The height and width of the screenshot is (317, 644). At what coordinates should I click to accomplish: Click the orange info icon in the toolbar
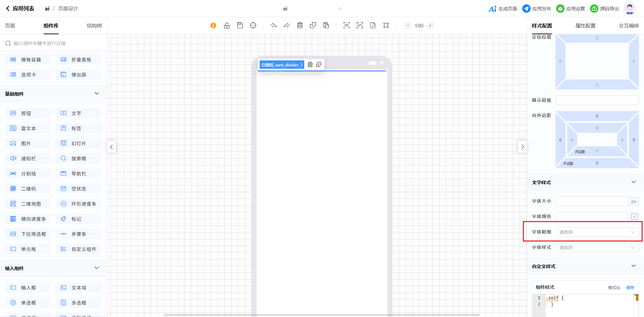(213, 25)
